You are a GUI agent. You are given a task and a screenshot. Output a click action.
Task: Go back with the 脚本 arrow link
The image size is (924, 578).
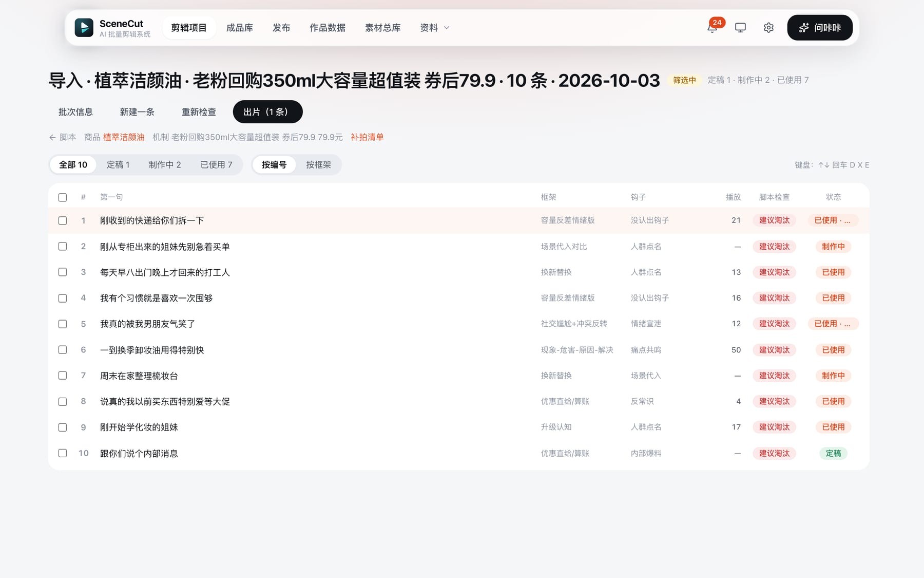[63, 137]
